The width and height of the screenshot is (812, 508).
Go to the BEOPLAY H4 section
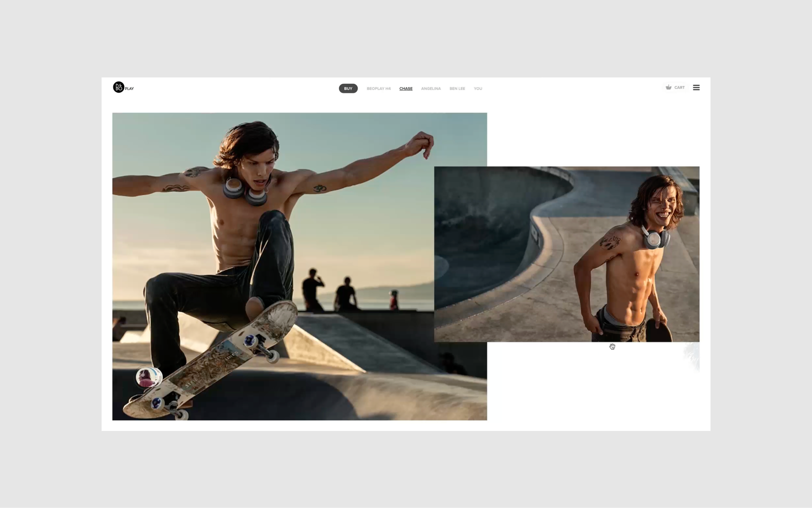click(x=378, y=88)
